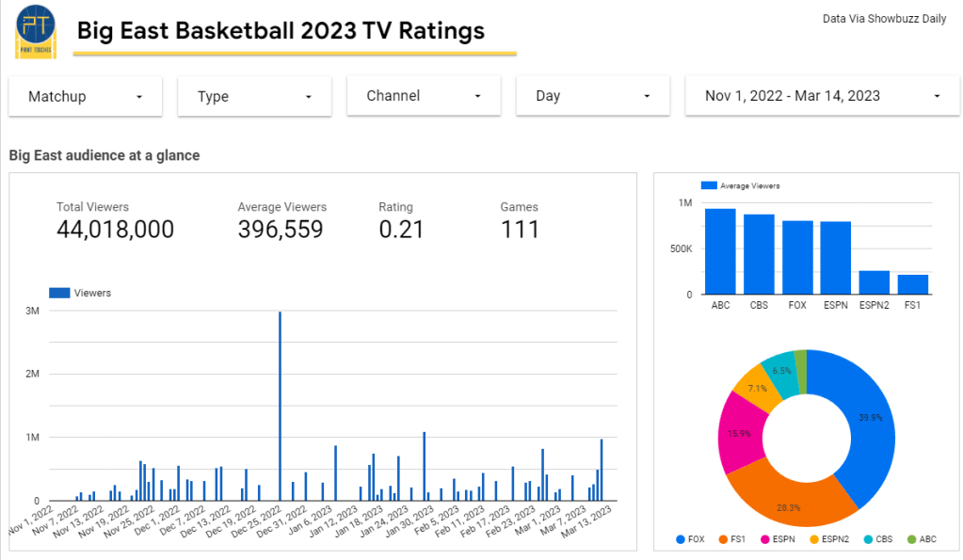Click the ABC bar in average viewers chart
963x560 pixels.
point(720,251)
